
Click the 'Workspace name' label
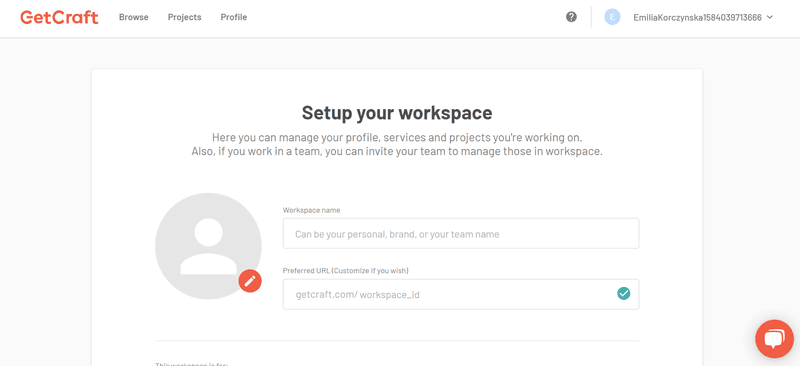[x=311, y=210]
